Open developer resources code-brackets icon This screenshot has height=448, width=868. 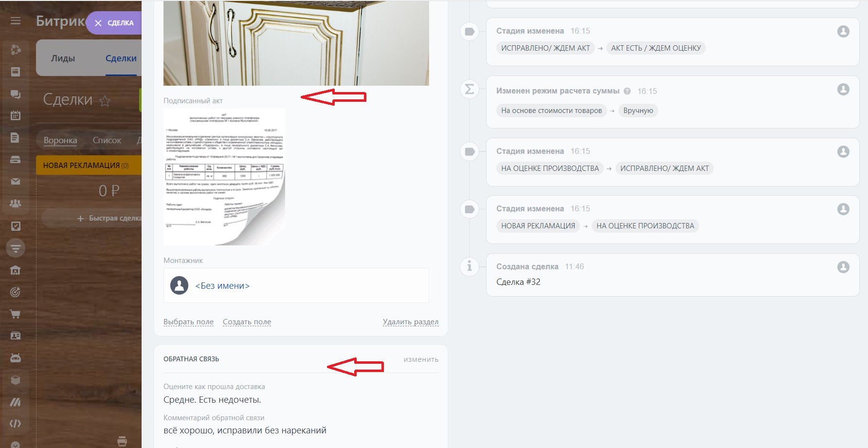pyautogui.click(x=16, y=424)
